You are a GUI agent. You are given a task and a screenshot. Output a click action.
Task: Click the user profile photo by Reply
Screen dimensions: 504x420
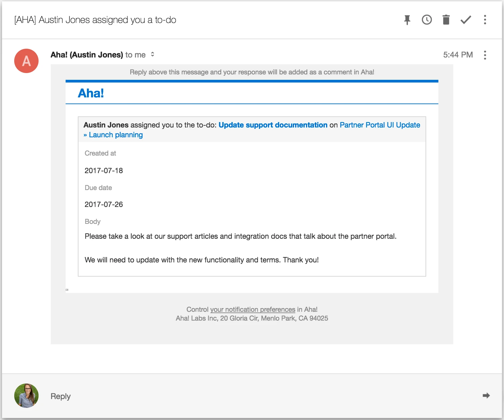pos(26,396)
